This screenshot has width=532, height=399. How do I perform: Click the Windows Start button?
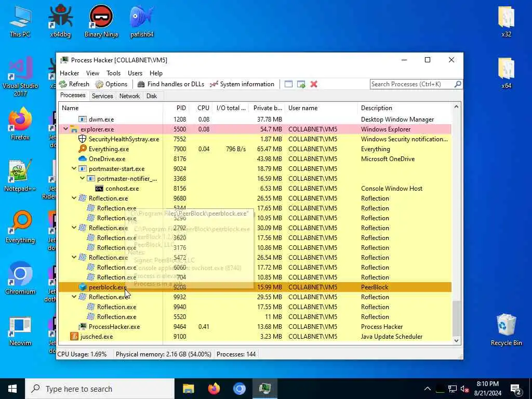tap(12, 389)
